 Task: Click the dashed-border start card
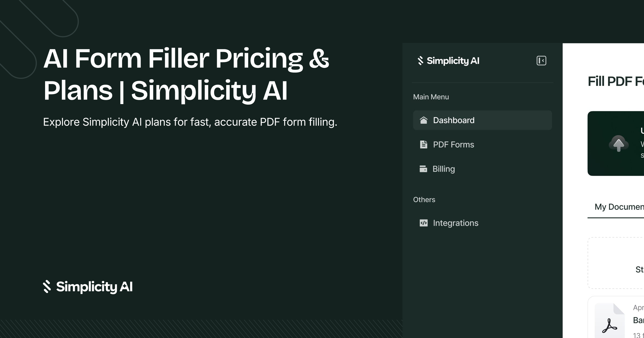(616, 263)
